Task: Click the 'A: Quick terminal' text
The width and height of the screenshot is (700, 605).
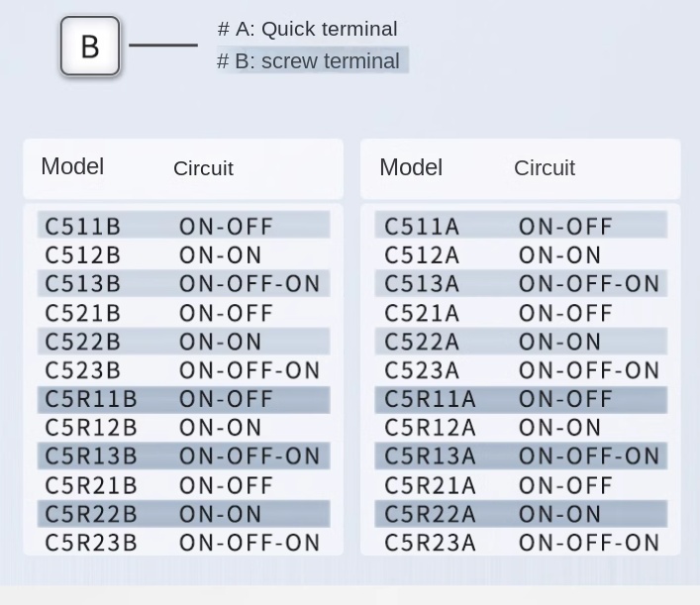Action: click(307, 29)
